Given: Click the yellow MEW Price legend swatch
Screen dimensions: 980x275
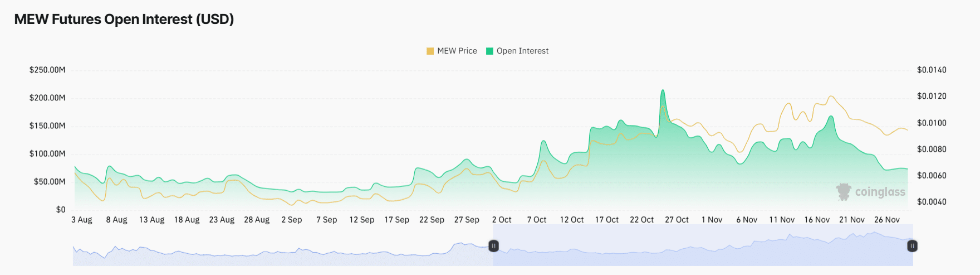Looking at the screenshot, I should [x=430, y=51].
